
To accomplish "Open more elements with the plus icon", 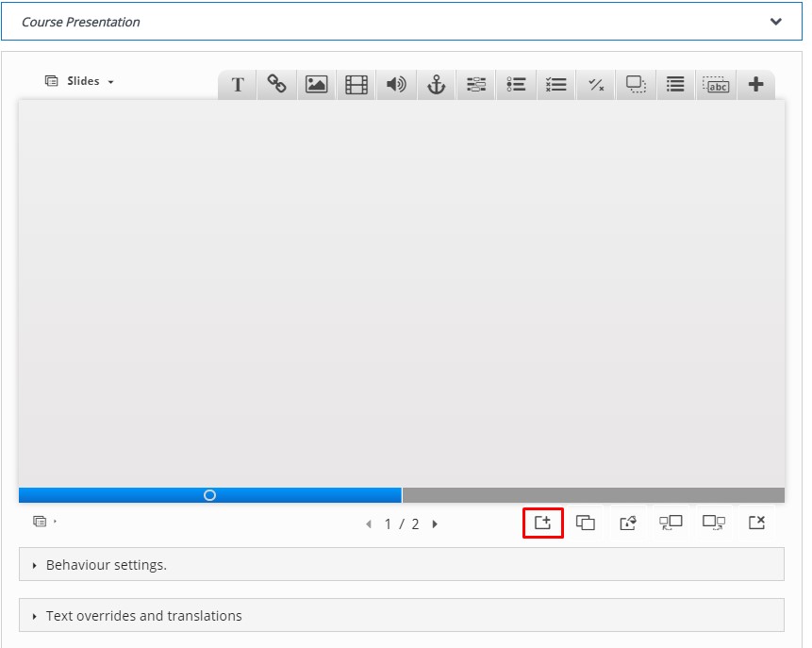I will click(x=755, y=85).
